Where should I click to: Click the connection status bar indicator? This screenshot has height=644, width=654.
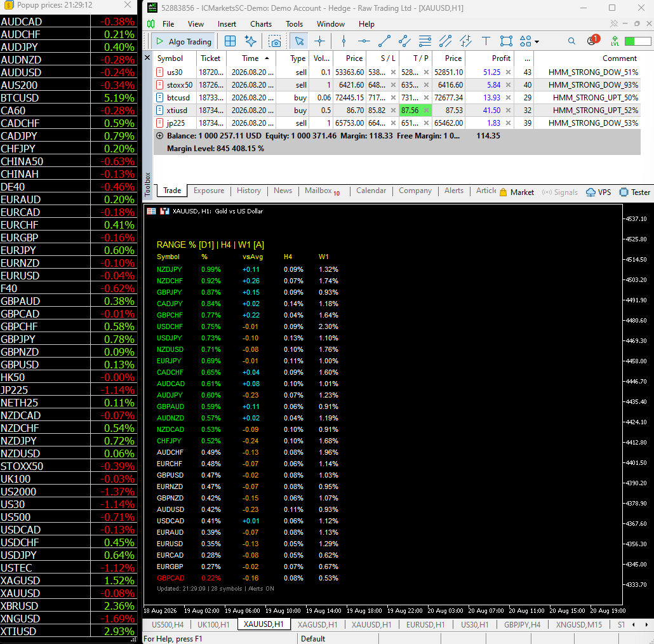(637, 41)
